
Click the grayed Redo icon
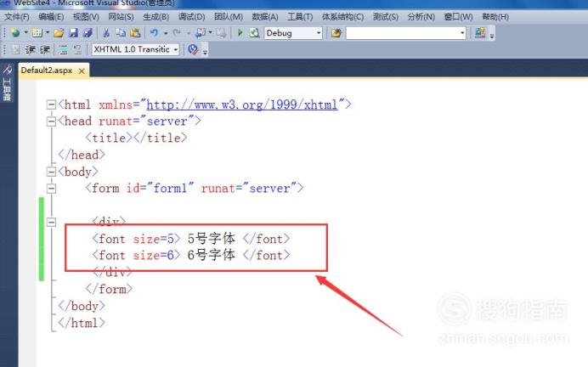[177, 33]
